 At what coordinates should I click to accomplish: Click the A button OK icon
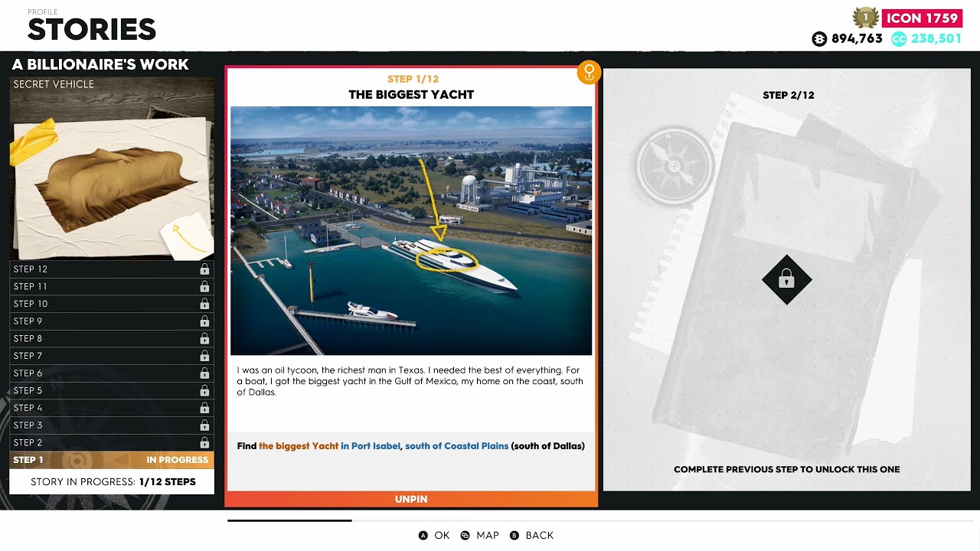pyautogui.click(x=423, y=536)
